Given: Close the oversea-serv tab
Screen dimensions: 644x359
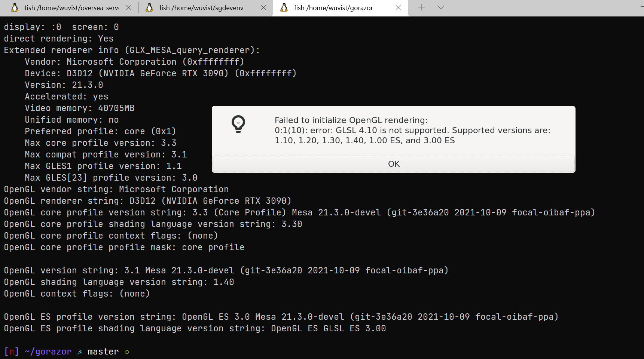Looking at the screenshot, I should click(129, 7).
